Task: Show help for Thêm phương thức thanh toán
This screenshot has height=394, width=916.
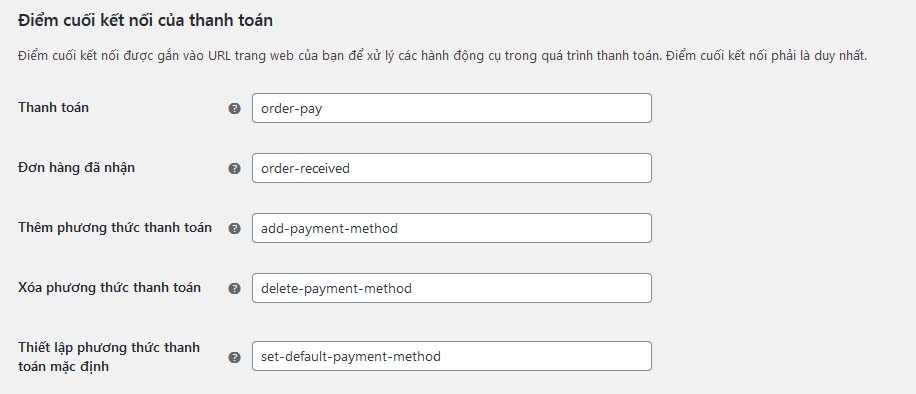Action: click(x=234, y=229)
